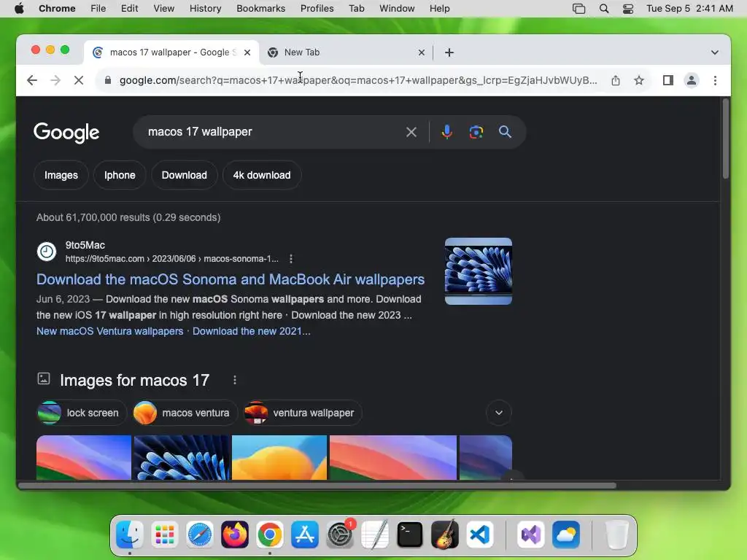Apply the Iphone filter chip

[x=120, y=175]
